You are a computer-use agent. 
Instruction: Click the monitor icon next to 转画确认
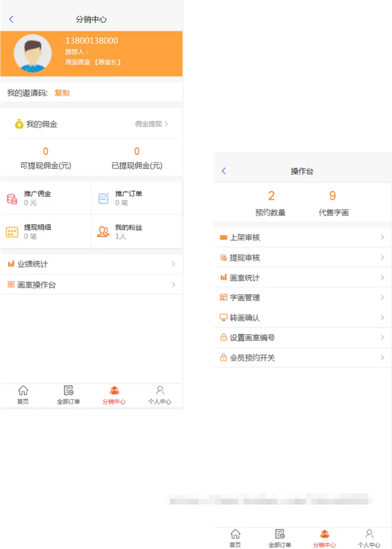(x=223, y=317)
